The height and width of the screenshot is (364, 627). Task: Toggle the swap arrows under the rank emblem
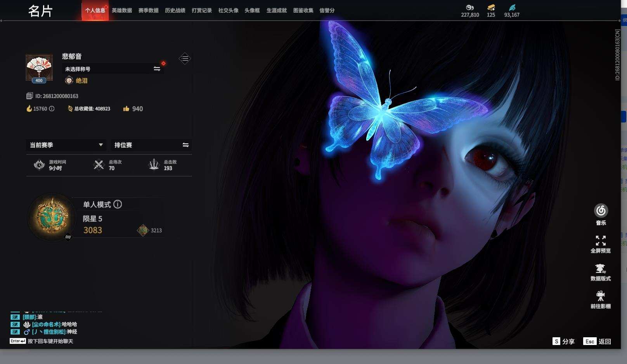(x=68, y=237)
